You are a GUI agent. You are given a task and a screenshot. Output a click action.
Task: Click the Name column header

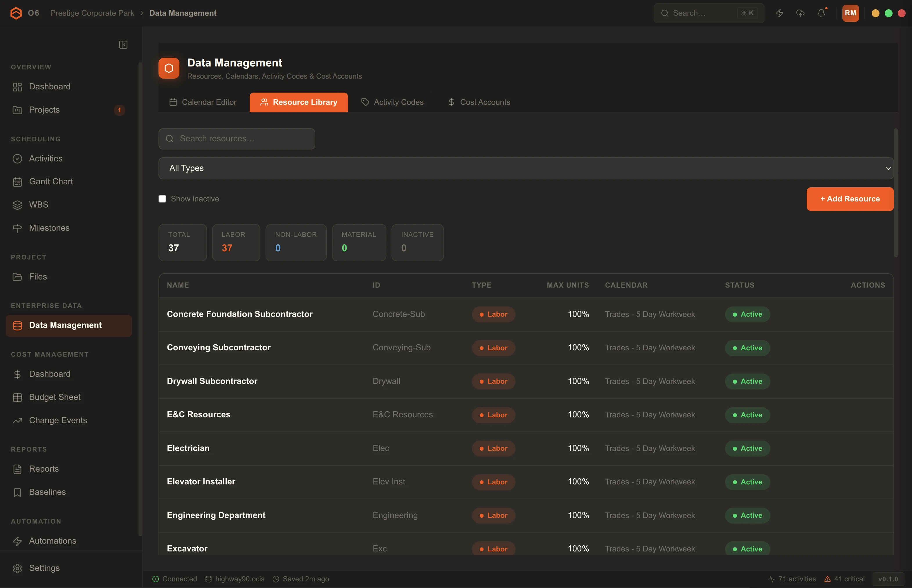[x=178, y=285]
